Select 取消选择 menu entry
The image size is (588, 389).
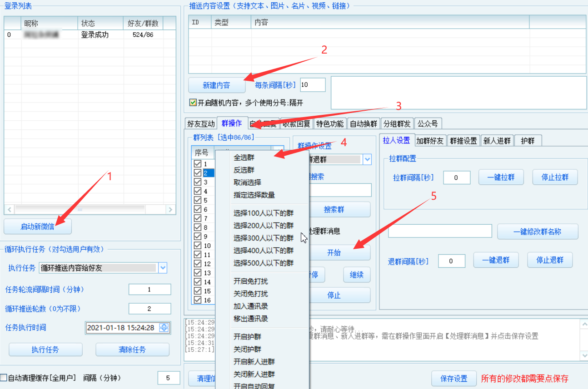247,182
